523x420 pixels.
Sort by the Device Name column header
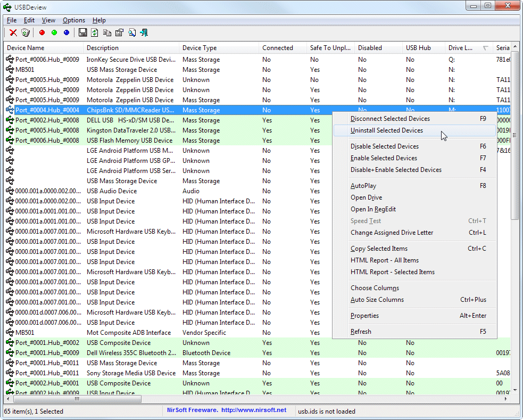click(x=43, y=48)
